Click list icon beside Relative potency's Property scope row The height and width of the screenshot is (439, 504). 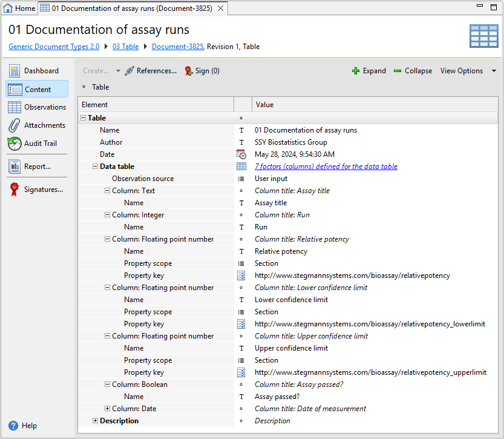241,263
